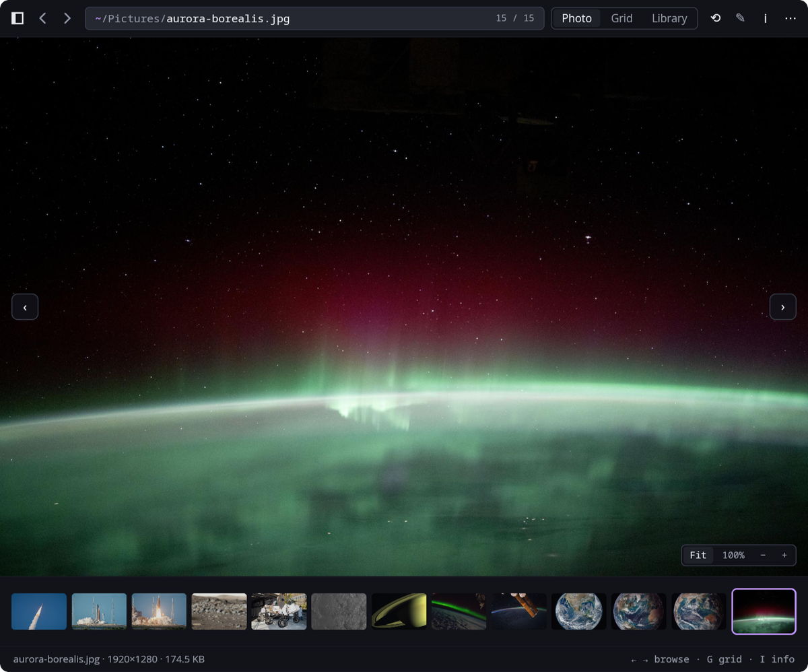Select the Saturn rings thumbnail

point(399,611)
